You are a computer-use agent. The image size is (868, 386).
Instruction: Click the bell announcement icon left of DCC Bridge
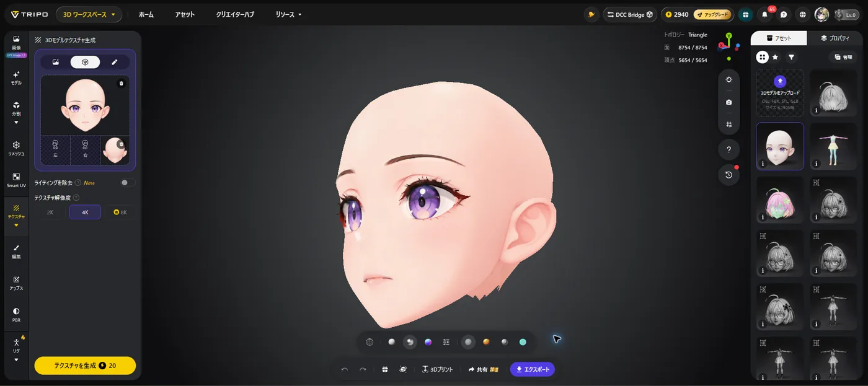591,14
